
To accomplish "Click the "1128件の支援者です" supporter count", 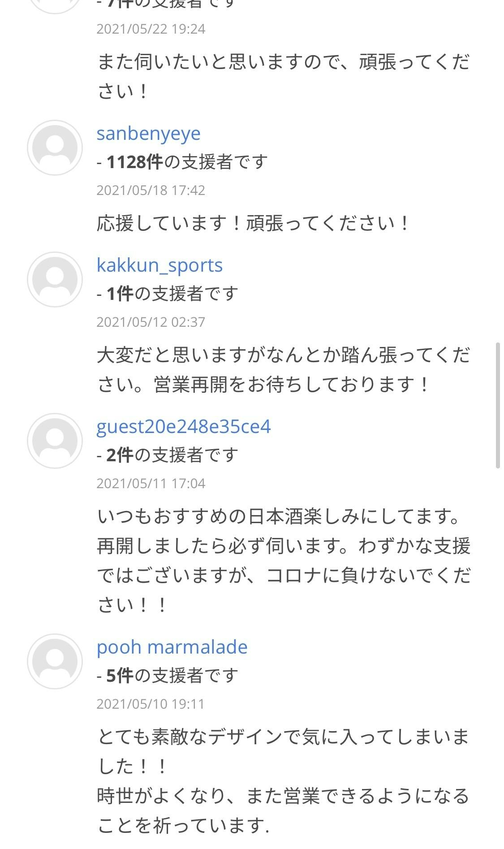I will pos(182,162).
